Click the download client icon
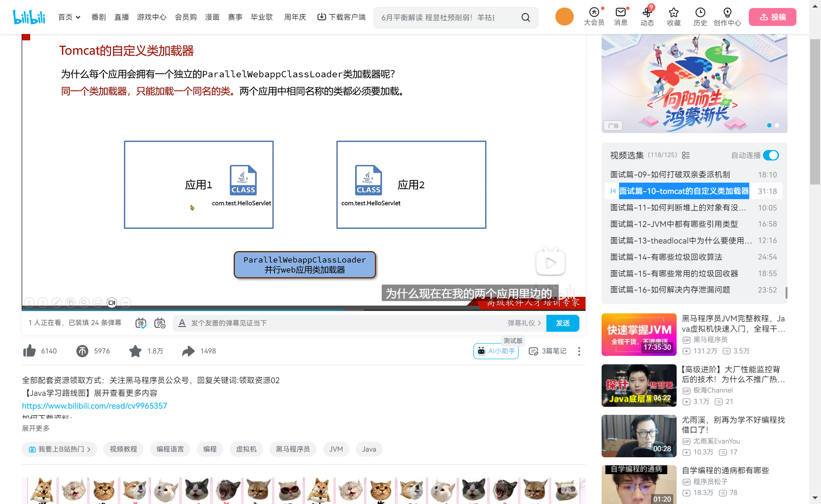821x504 pixels. point(321,16)
